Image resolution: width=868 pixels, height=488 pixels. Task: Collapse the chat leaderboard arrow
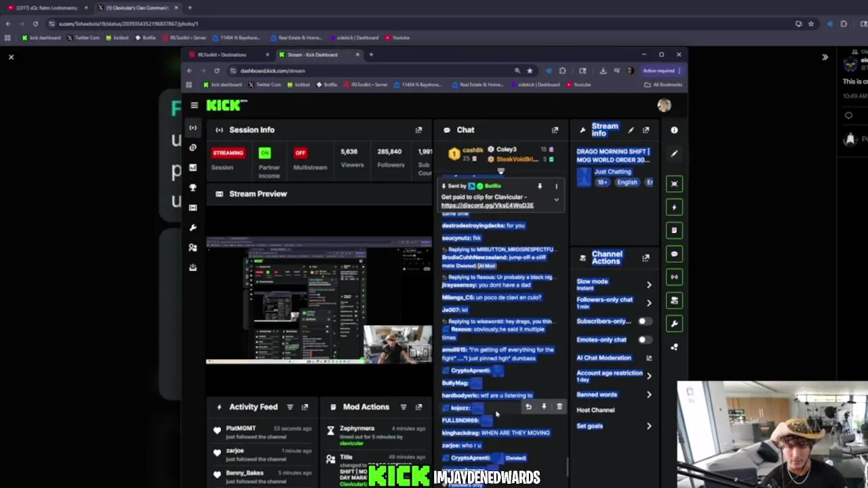tap(501, 171)
